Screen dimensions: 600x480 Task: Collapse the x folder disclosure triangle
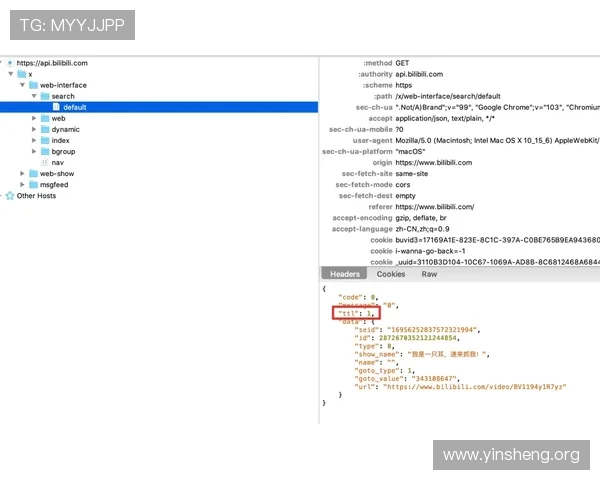10,74
